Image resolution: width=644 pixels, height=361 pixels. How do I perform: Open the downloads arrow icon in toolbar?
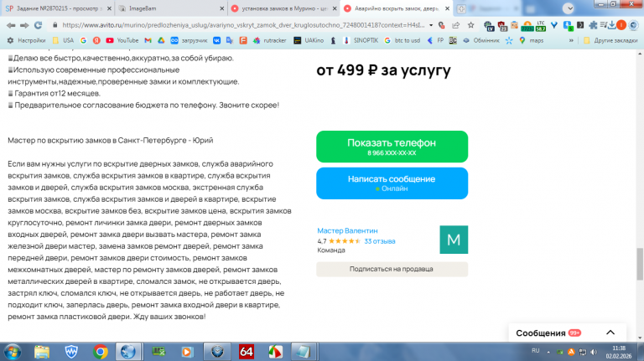611,25
